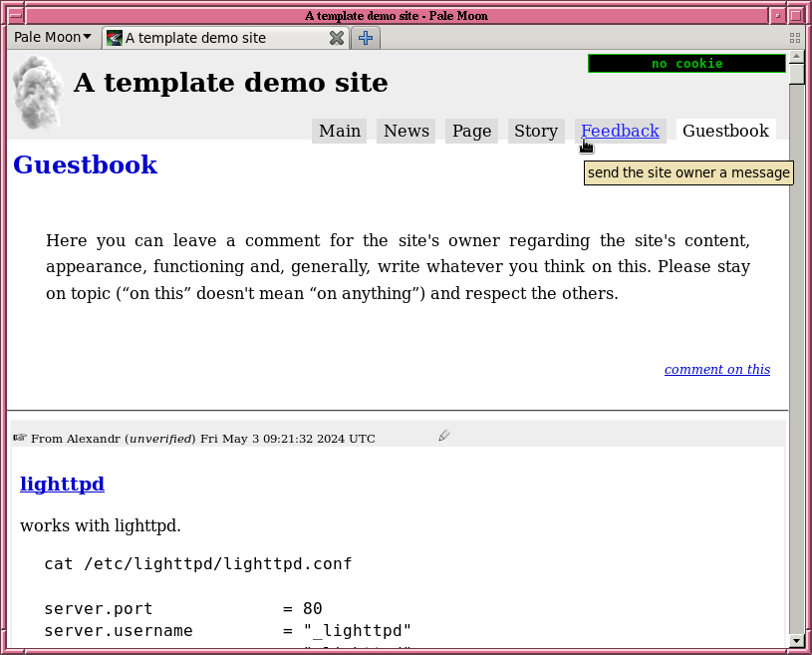
Task: Open the Story section
Action: click(x=536, y=131)
